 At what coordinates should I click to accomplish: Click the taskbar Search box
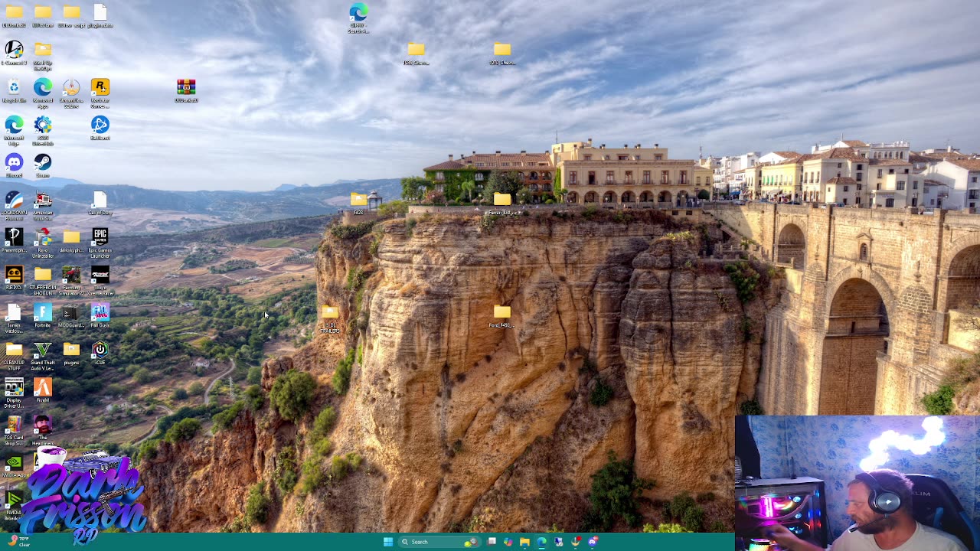click(439, 542)
